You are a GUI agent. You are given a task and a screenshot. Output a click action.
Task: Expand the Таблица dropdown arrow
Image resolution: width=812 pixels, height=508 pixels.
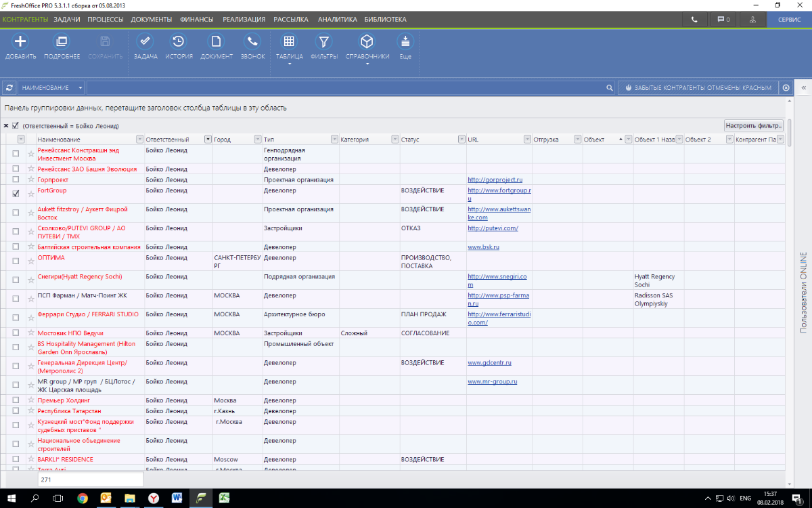290,64
